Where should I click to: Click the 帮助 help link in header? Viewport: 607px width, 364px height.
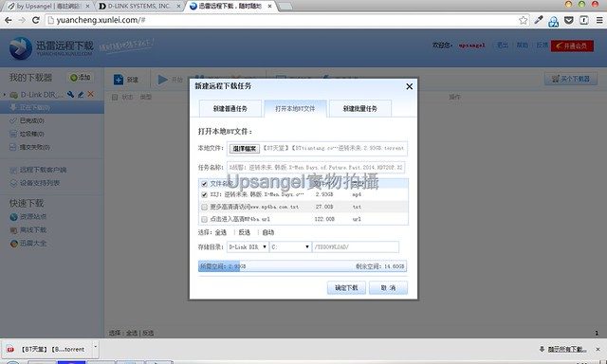523,45
